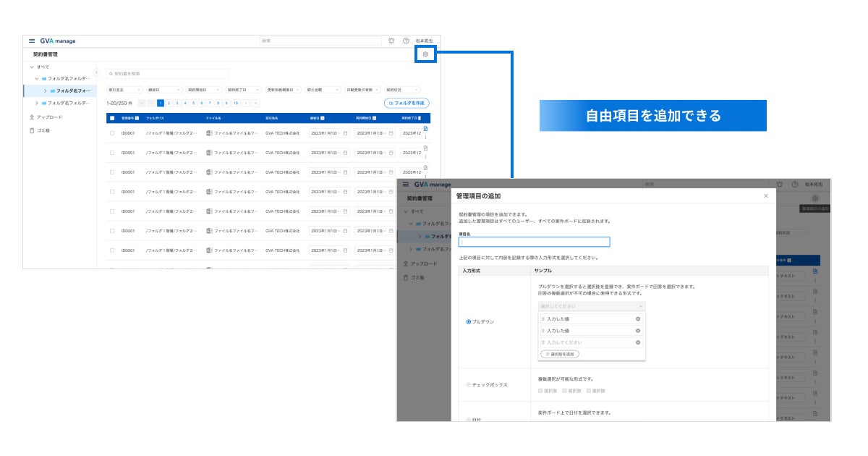Open the 自動更新の有無 filter dropdown
This screenshot has width=868, height=456.
pyautogui.click(x=363, y=90)
